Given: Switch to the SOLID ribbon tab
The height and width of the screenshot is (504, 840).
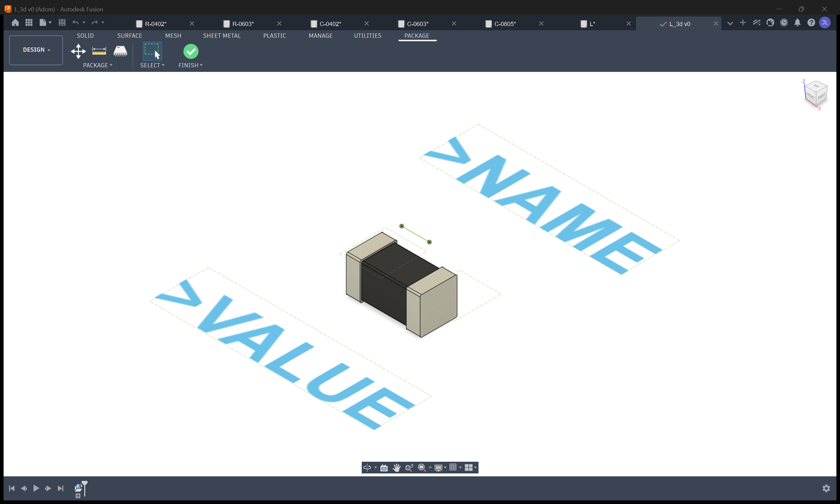Looking at the screenshot, I should [85, 36].
